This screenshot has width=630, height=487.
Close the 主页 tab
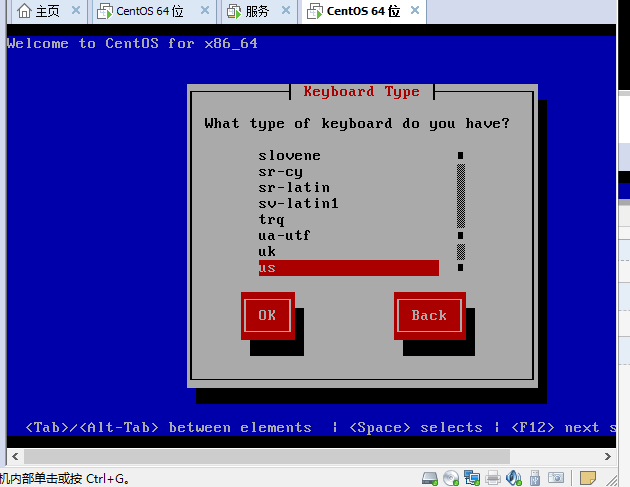[x=76, y=10]
